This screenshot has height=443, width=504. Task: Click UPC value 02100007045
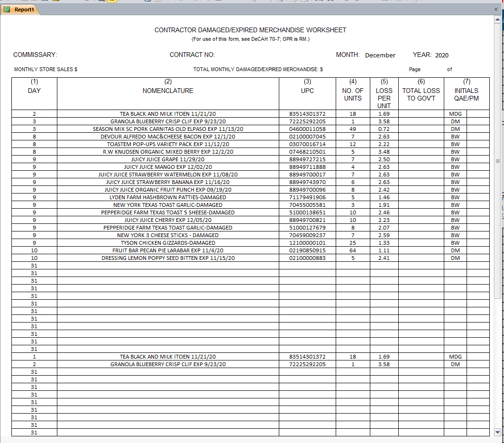pyautogui.click(x=307, y=137)
